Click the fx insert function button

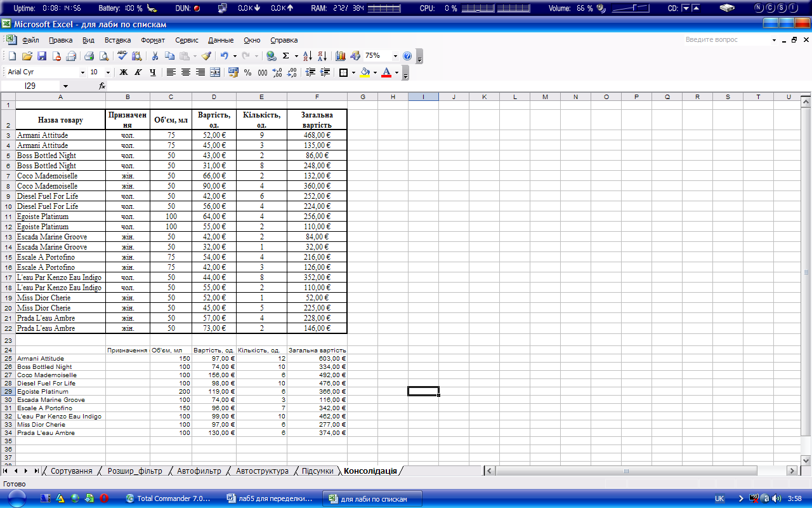(102, 86)
